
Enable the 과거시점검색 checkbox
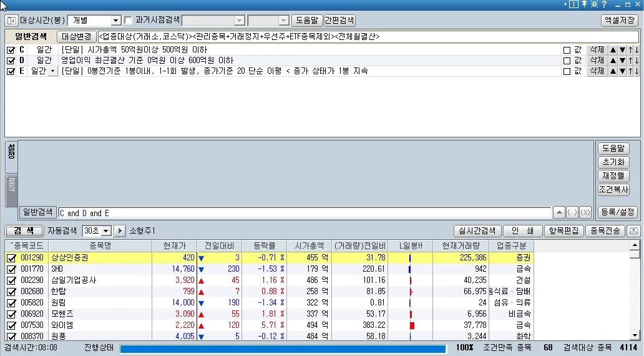(129, 21)
